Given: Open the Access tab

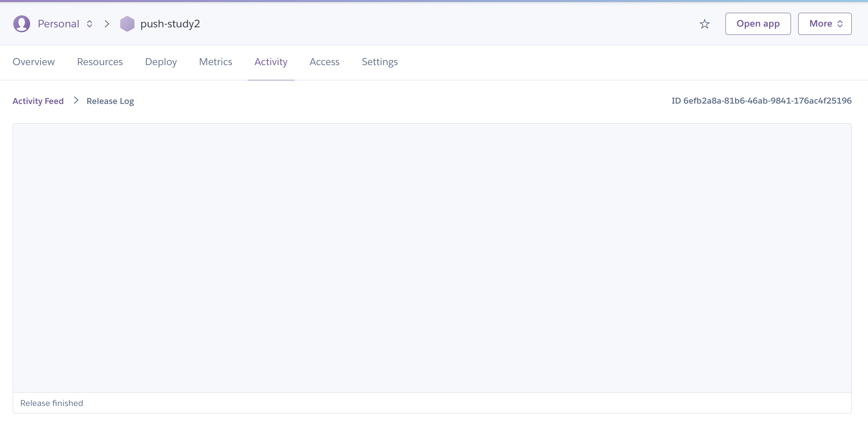Looking at the screenshot, I should coord(324,62).
